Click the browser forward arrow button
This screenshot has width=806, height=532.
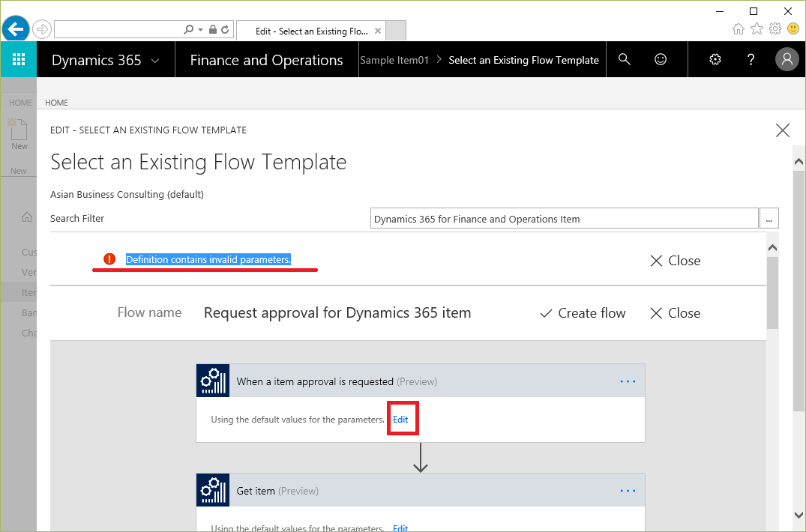point(42,29)
